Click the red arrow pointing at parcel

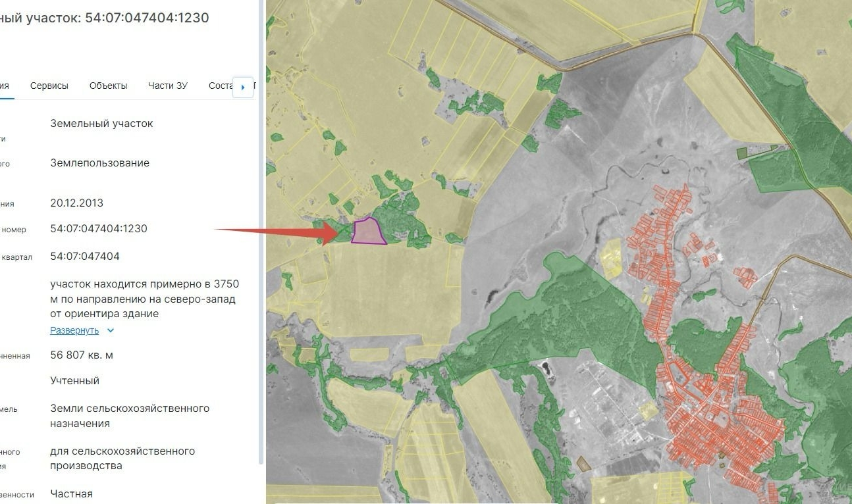point(277,231)
